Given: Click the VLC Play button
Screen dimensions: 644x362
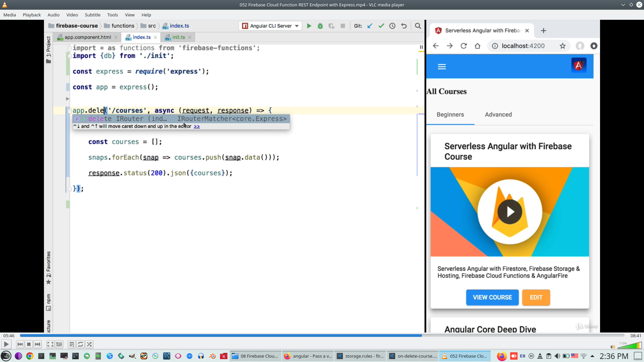Looking at the screenshot, I should [6, 344].
